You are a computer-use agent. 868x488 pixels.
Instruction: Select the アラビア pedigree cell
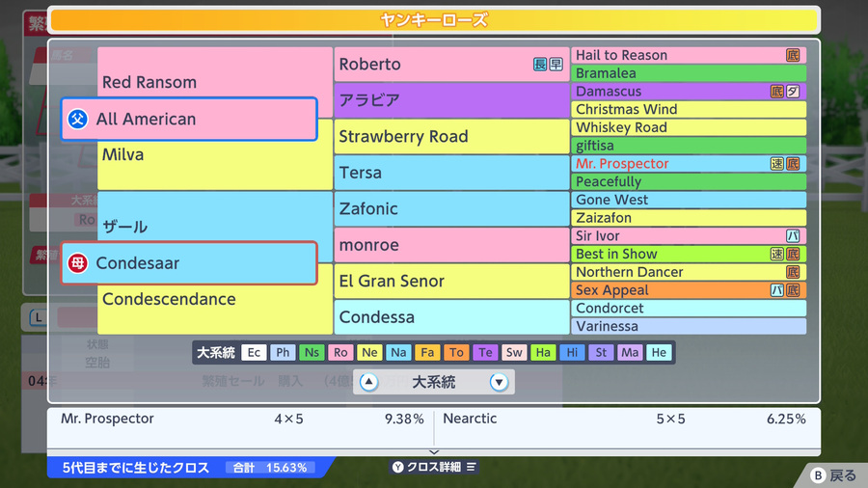451,100
